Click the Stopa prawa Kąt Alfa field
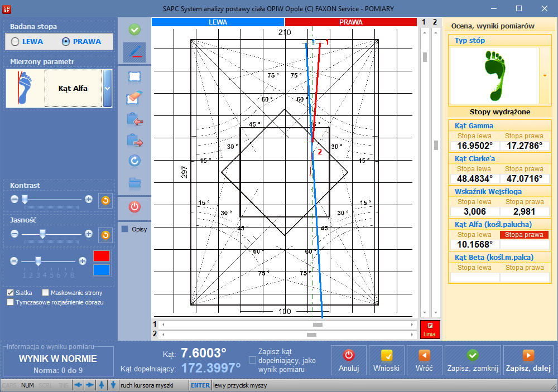The image size is (558, 392). 523,244
